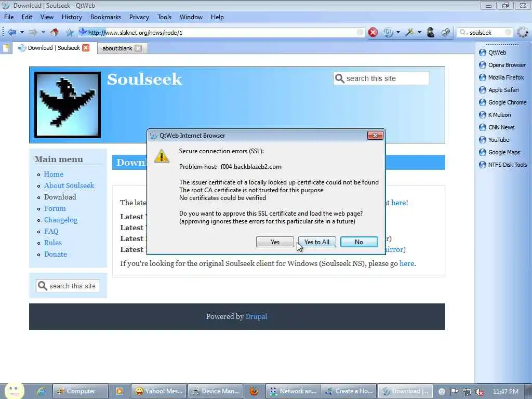Click Yes to All in SSL dialog

point(317,242)
